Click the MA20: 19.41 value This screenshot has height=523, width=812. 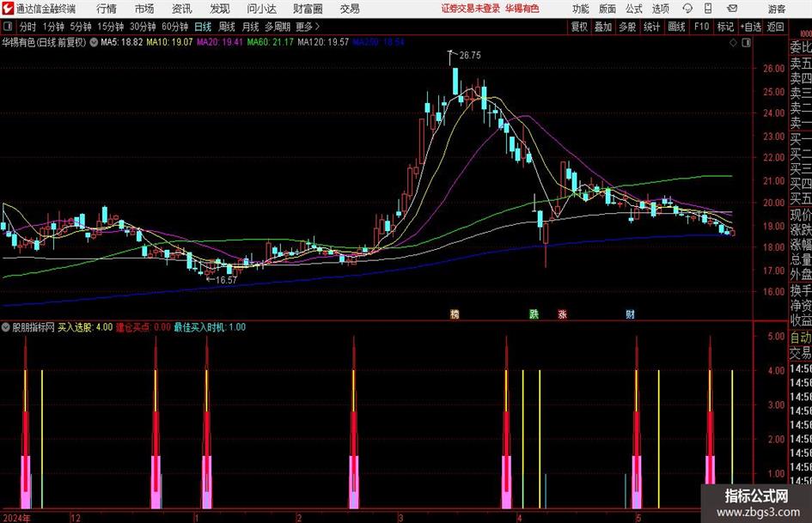[220, 42]
